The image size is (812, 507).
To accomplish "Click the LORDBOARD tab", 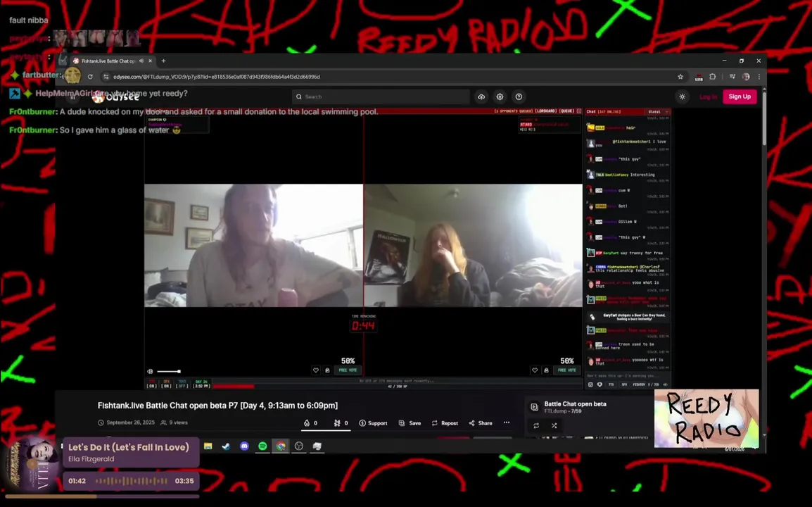I will click(545, 111).
